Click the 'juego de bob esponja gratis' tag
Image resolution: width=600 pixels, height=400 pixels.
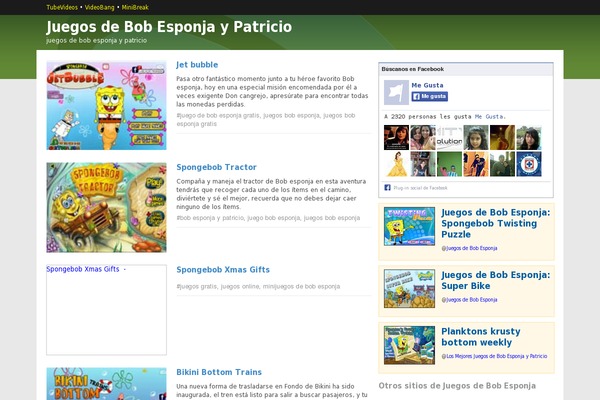tap(219, 115)
